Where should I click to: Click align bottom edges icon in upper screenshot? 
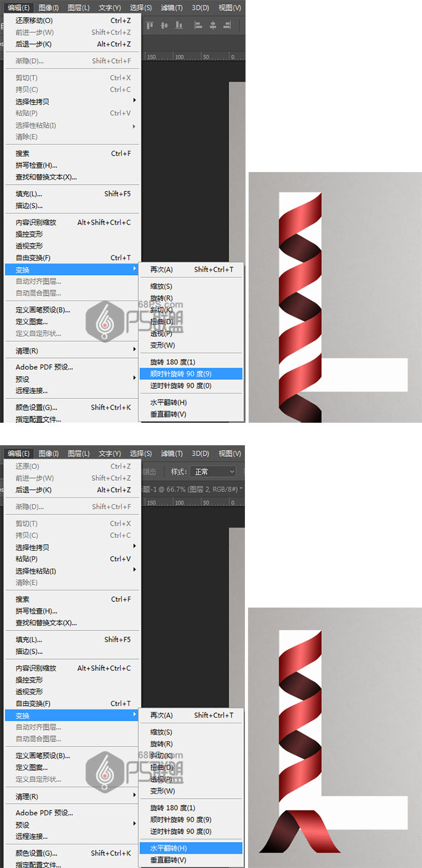[179, 25]
